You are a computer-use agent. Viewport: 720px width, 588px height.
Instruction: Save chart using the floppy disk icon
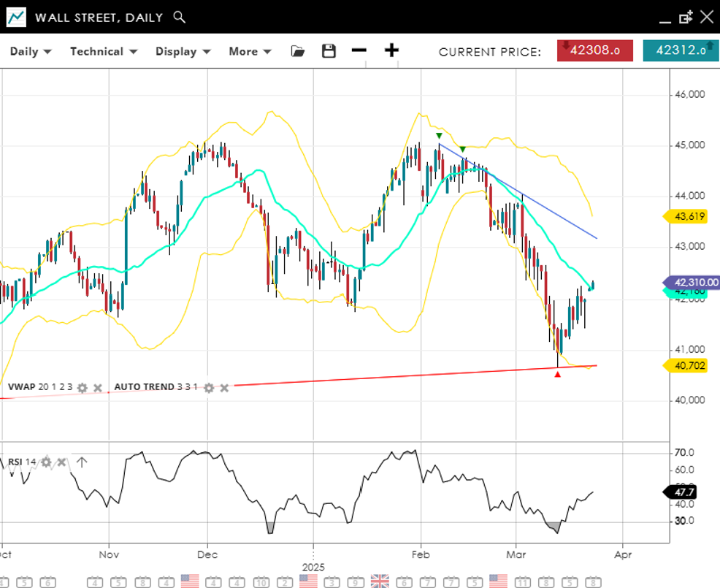pos(329,51)
